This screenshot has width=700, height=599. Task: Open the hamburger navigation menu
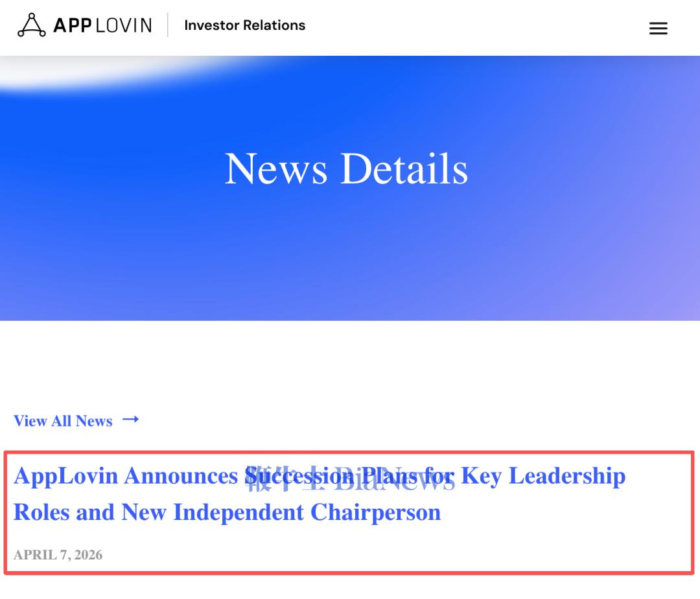coord(658,29)
